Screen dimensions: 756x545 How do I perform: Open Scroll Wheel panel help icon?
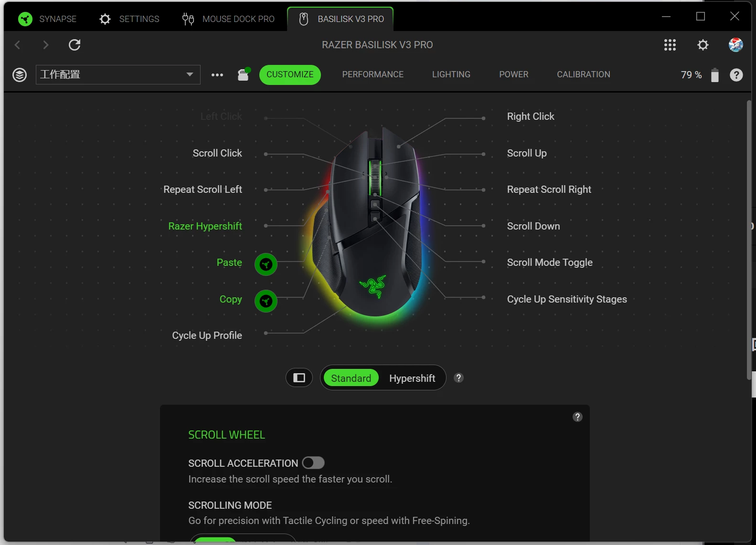[x=577, y=417]
